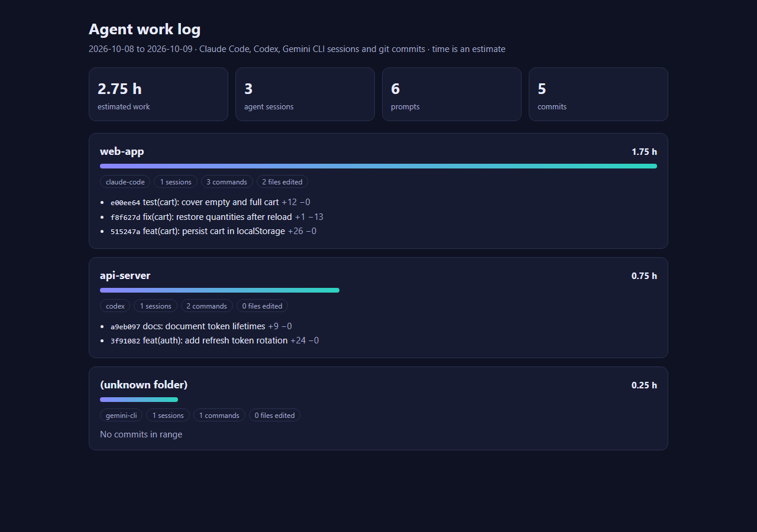
Task: Click the 2 files edited tag
Action: coord(282,182)
